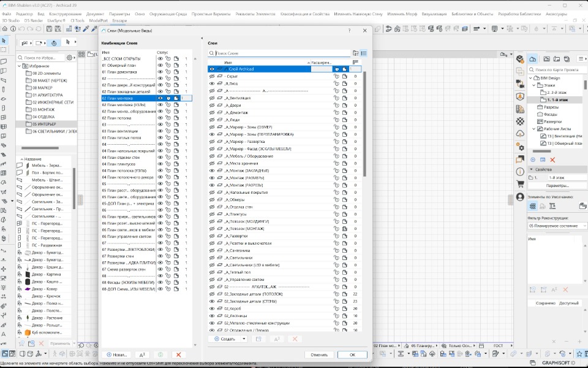
Task: Open Enscape menu item
Action: [x=119, y=21]
